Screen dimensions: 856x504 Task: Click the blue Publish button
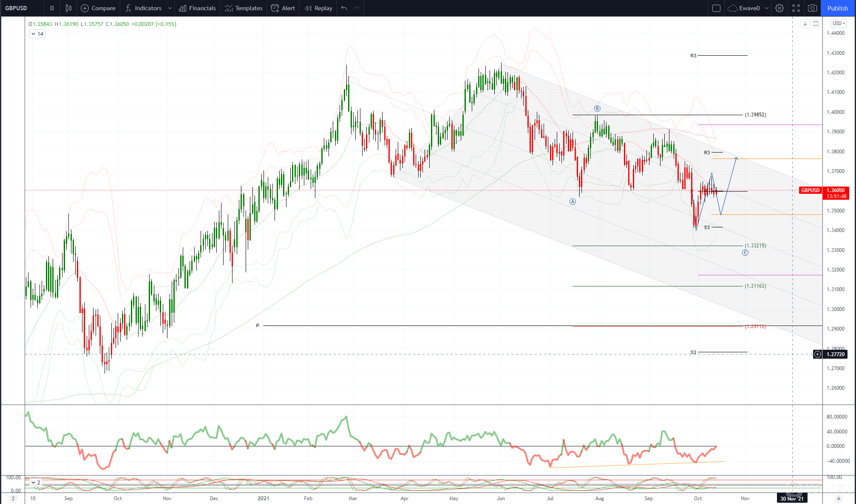coord(837,8)
